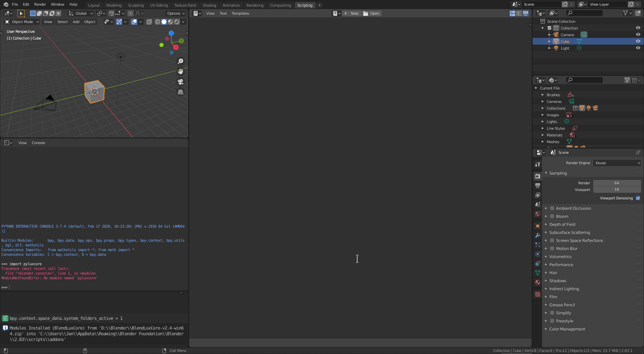Hide the Cube object in the outliner
The image size is (644, 354).
pyautogui.click(x=638, y=42)
